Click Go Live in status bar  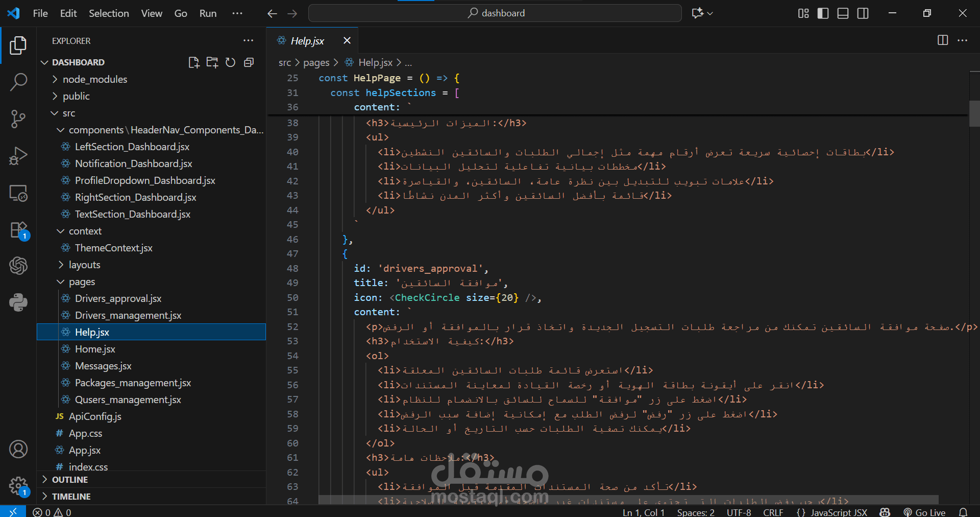(x=924, y=512)
